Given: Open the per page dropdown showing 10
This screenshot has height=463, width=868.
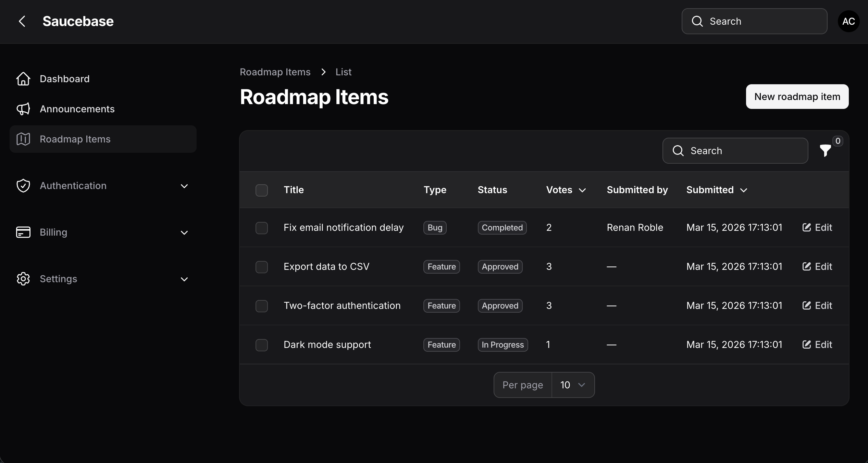Looking at the screenshot, I should 573,385.
